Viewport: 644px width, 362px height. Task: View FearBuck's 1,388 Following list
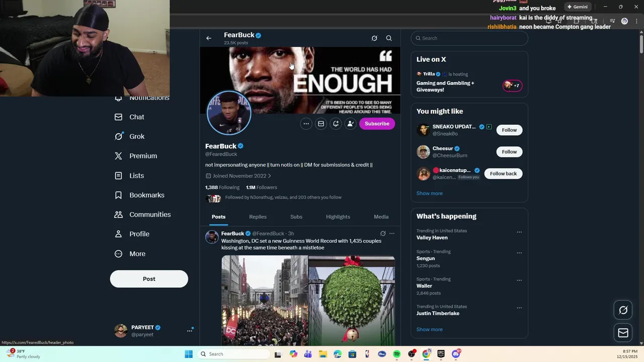click(x=222, y=188)
